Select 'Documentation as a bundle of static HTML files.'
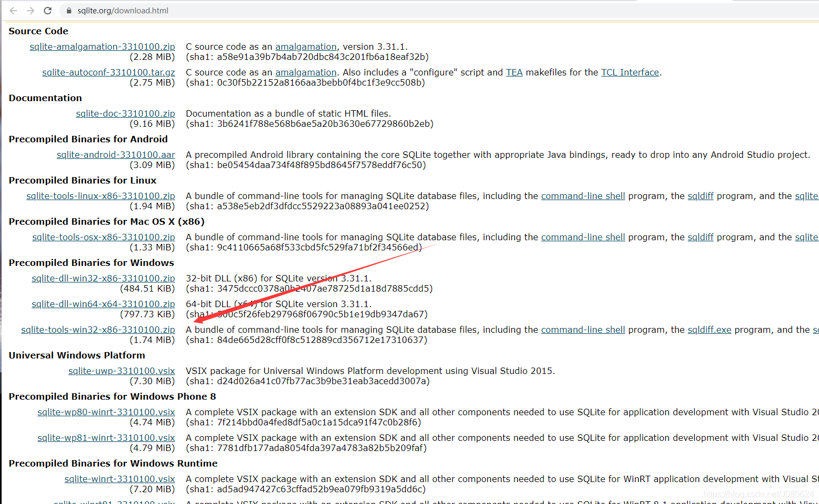Viewport: 819px width, 504px height. [x=289, y=113]
